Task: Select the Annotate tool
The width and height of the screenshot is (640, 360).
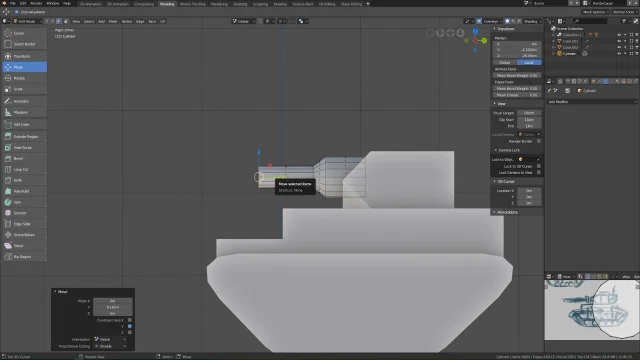Action: (24, 101)
